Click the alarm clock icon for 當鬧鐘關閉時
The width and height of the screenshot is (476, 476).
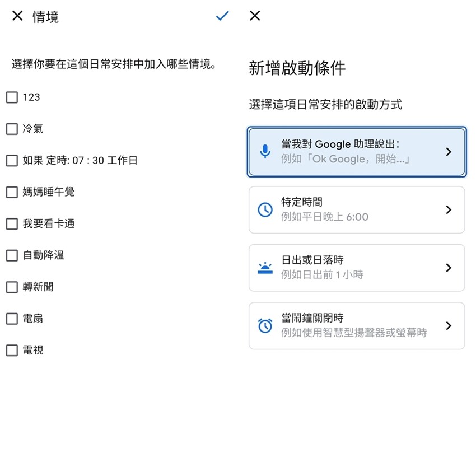tap(265, 326)
